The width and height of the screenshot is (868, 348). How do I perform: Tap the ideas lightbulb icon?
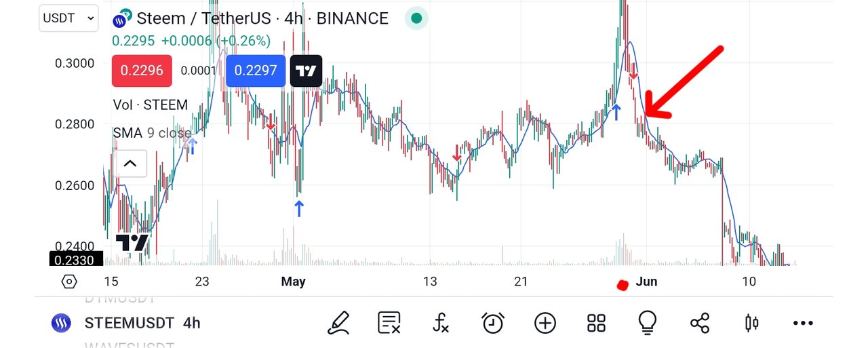coord(648,323)
